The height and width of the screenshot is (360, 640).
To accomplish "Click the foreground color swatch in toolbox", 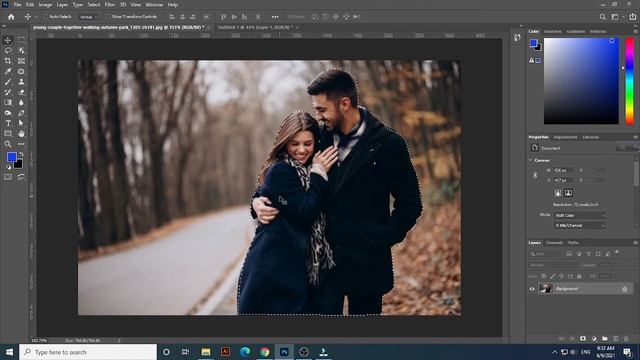I will [x=11, y=157].
